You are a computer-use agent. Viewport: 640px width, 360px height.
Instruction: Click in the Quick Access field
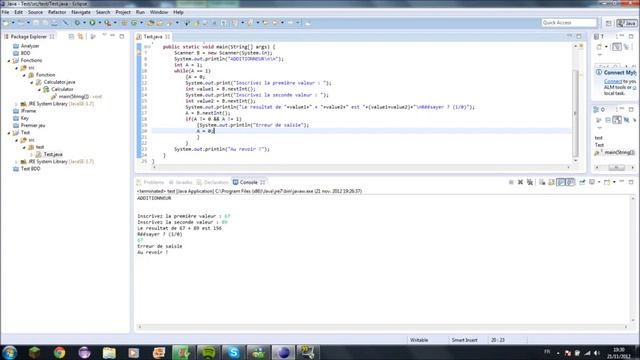coord(569,23)
